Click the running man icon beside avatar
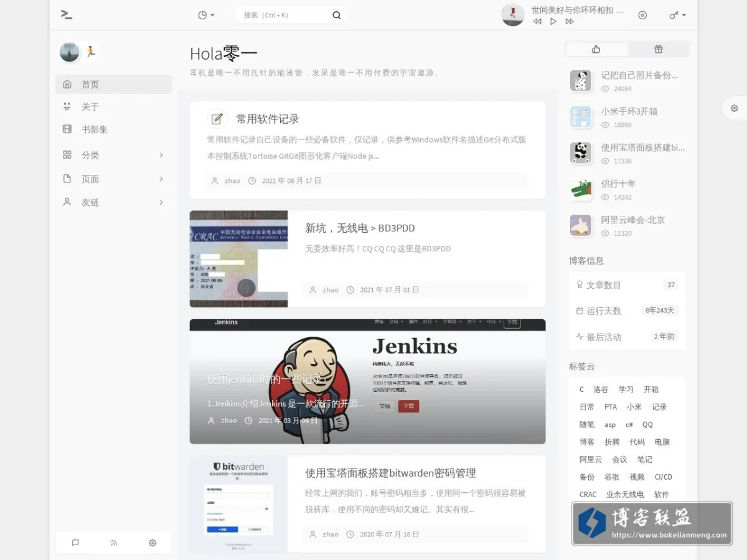This screenshot has width=747, height=560. 90,52
